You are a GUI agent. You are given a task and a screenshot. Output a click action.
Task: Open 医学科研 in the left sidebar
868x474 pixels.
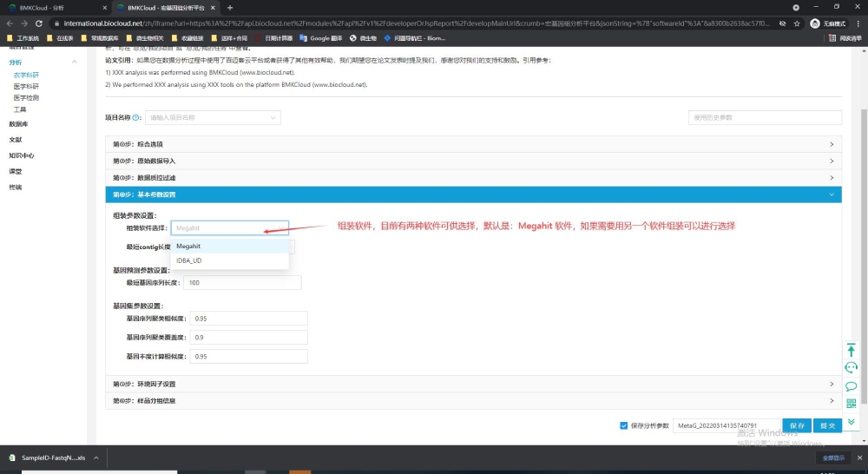(26, 87)
